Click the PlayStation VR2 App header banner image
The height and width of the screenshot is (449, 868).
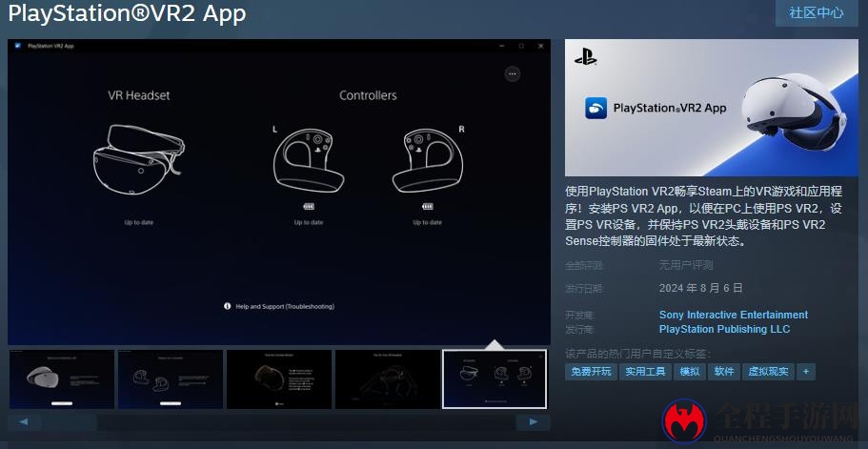click(x=712, y=108)
